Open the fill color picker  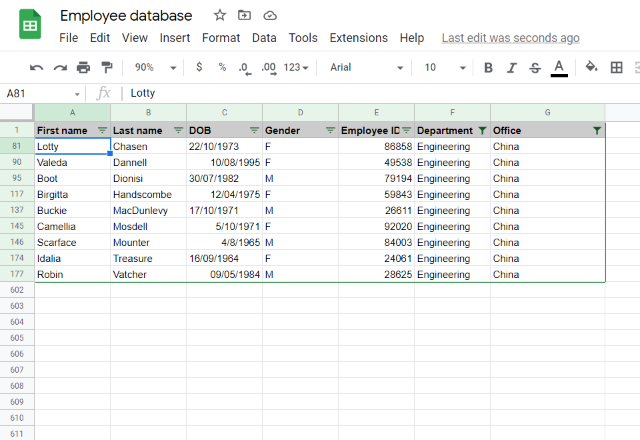tap(591, 67)
